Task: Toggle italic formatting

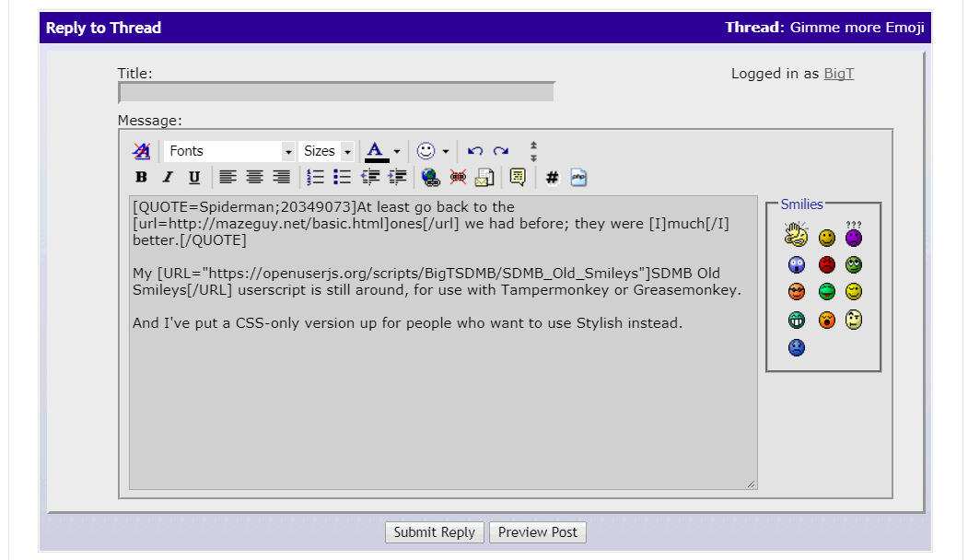Action: (168, 177)
